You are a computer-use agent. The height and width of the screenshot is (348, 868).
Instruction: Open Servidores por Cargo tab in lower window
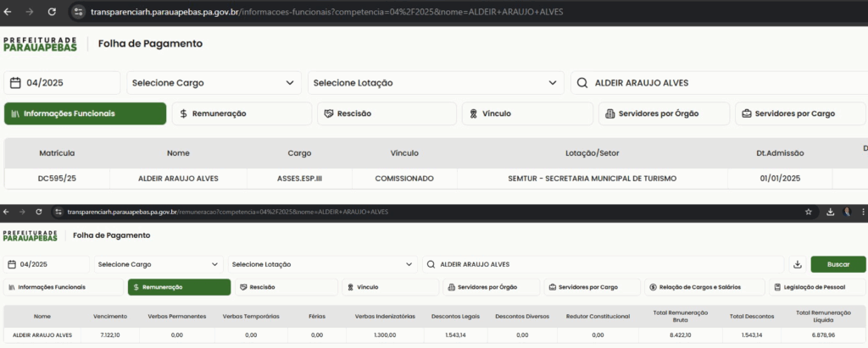point(593,287)
